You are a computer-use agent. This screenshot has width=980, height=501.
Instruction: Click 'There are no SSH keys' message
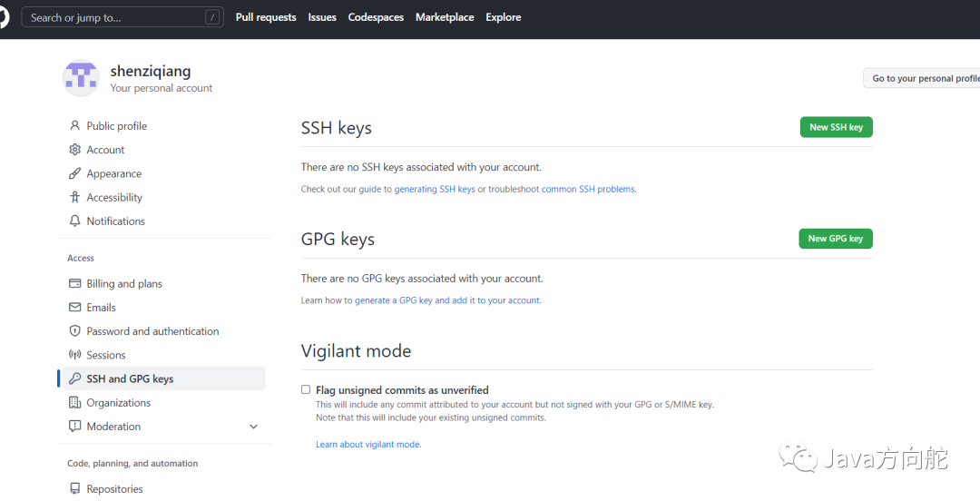click(421, 167)
